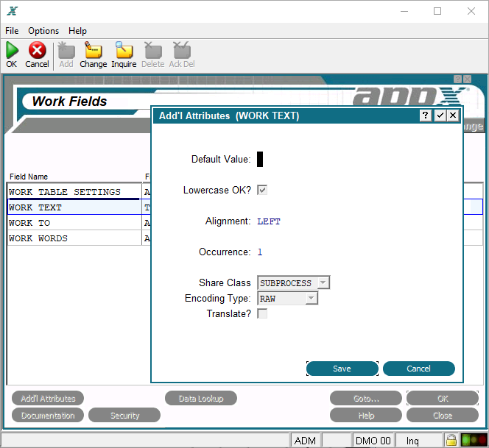Image resolution: width=489 pixels, height=448 pixels.
Task: Click the dialog Cancel button
Action: click(x=418, y=369)
